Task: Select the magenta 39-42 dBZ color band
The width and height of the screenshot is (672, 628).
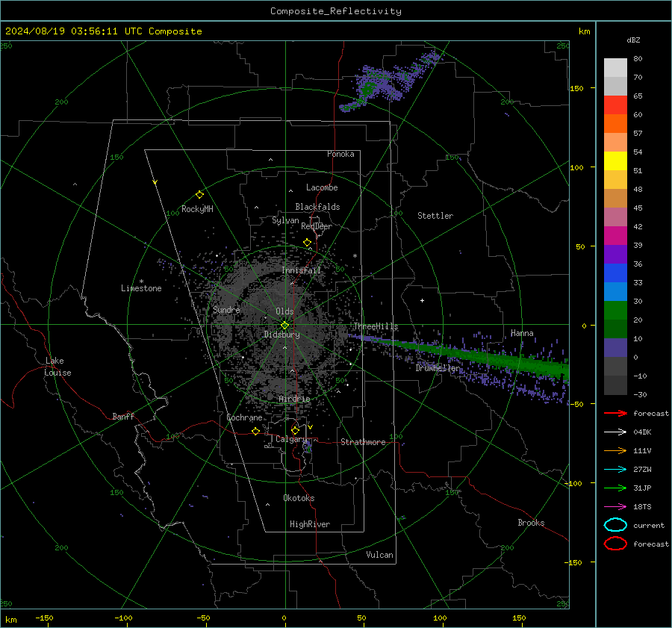Action: [x=615, y=236]
